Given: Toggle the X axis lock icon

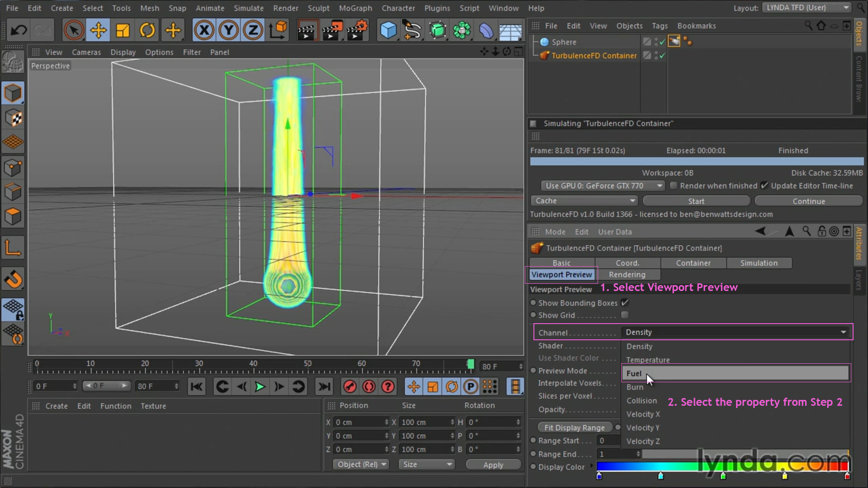Looking at the screenshot, I should coord(204,30).
